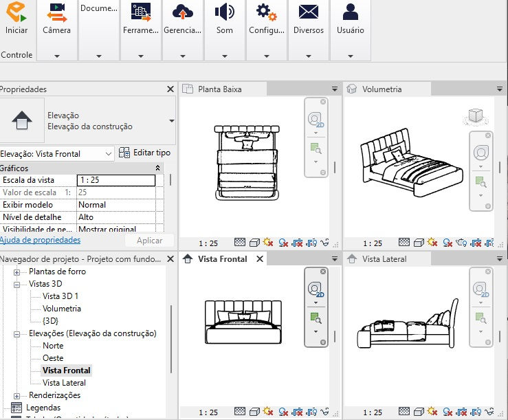This screenshot has height=420, width=508.
Task: Toggle shadows in Vista Lateral view
Action: [448, 412]
